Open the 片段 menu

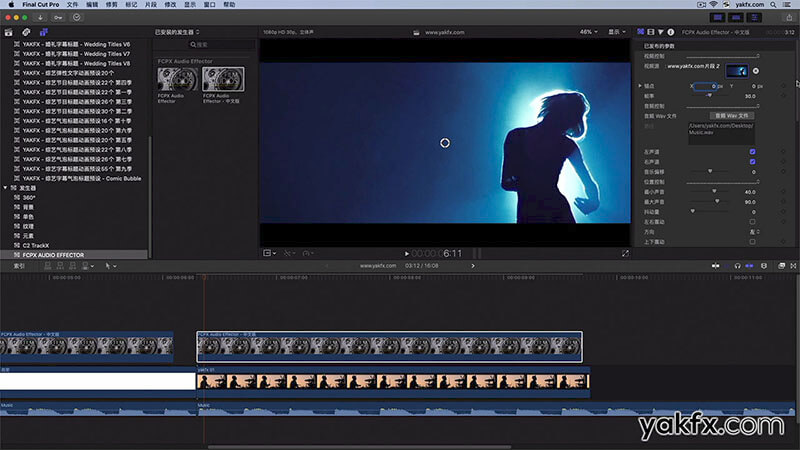pyautogui.click(x=151, y=4)
